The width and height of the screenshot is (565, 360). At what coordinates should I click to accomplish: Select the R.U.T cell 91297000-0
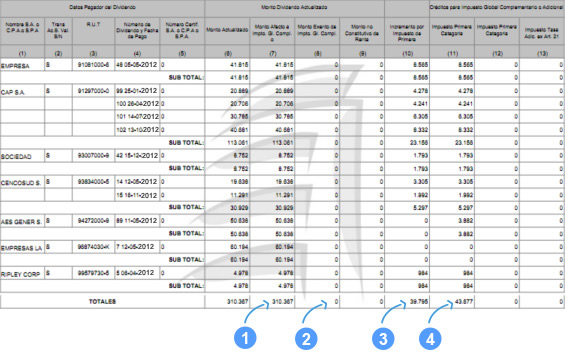point(94,91)
